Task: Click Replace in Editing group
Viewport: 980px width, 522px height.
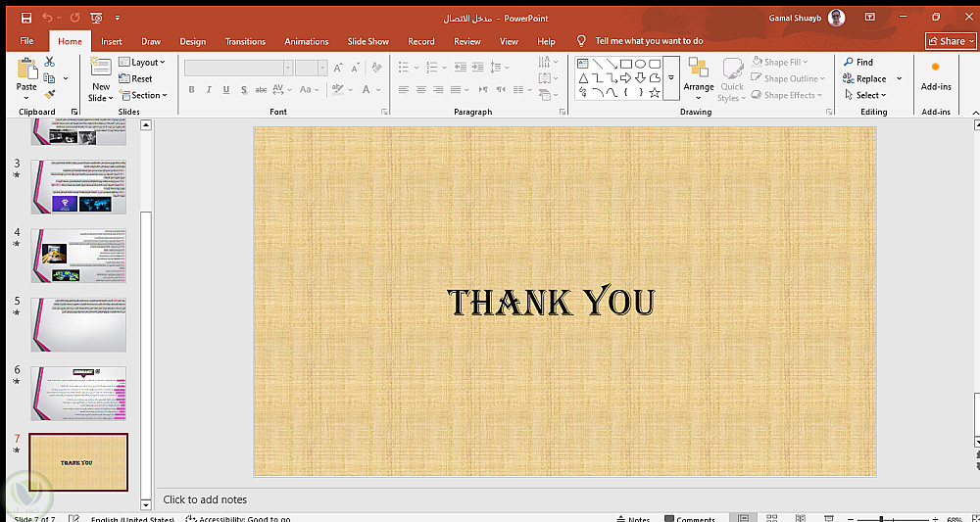Action: 864,78
